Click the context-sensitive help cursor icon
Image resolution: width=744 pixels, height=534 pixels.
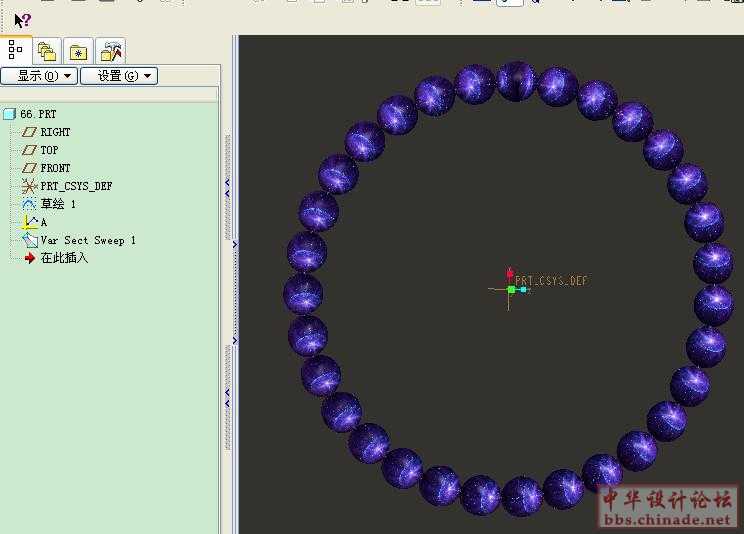22,20
